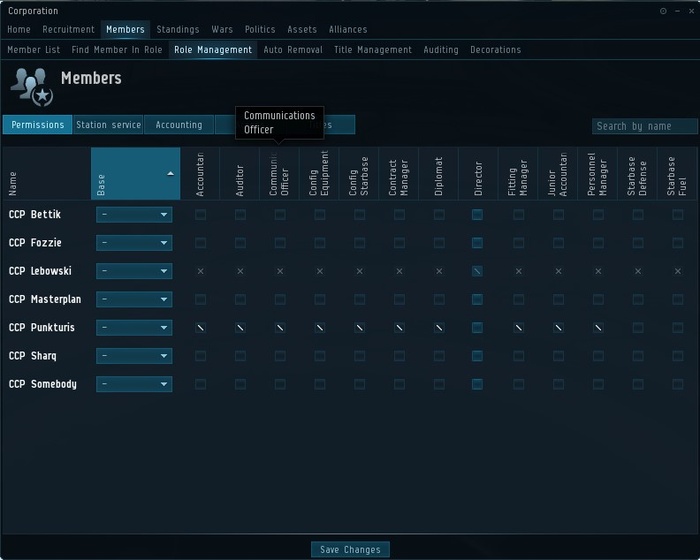This screenshot has height=560, width=700.
Task: Select member name CCP Lebowski
Action: 40,271
